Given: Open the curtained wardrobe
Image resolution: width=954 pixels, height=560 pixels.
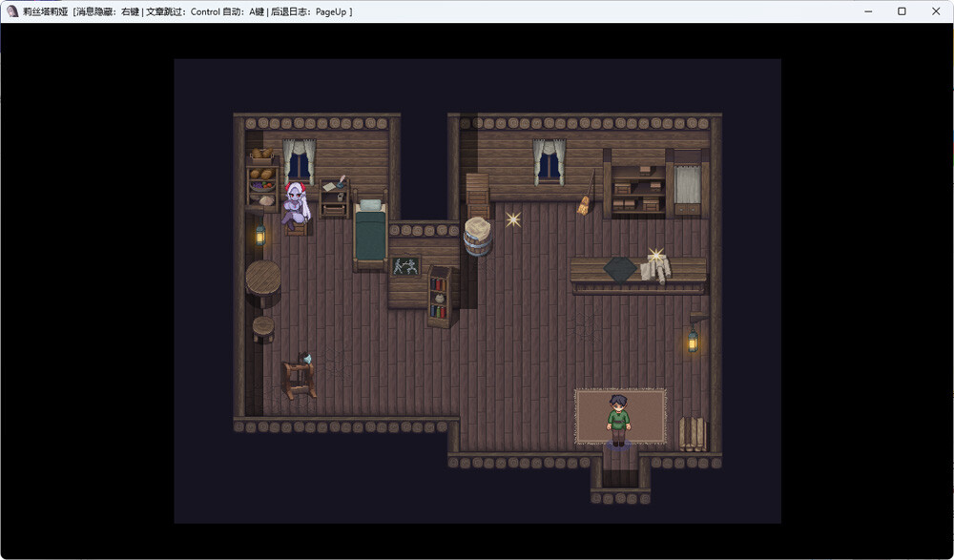Looking at the screenshot, I should (x=688, y=183).
